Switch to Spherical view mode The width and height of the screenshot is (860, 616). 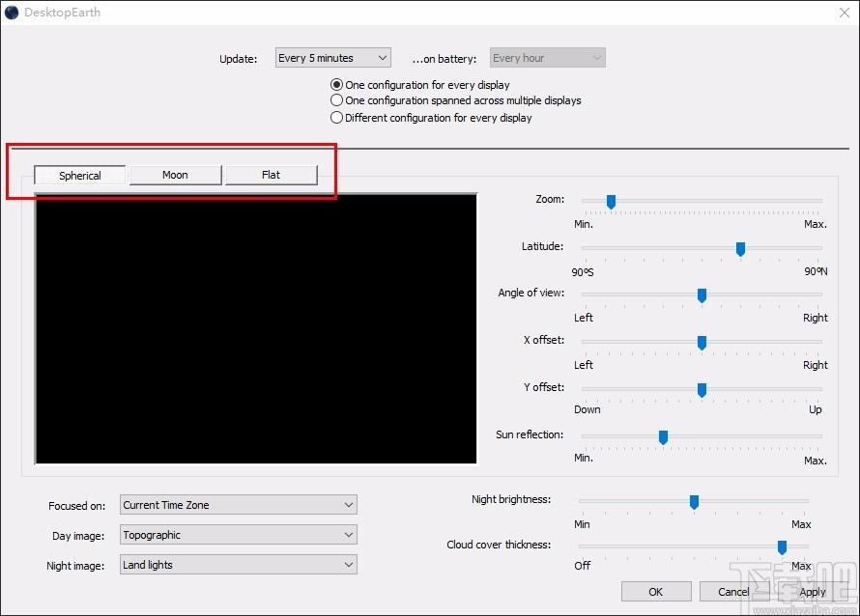(x=80, y=176)
